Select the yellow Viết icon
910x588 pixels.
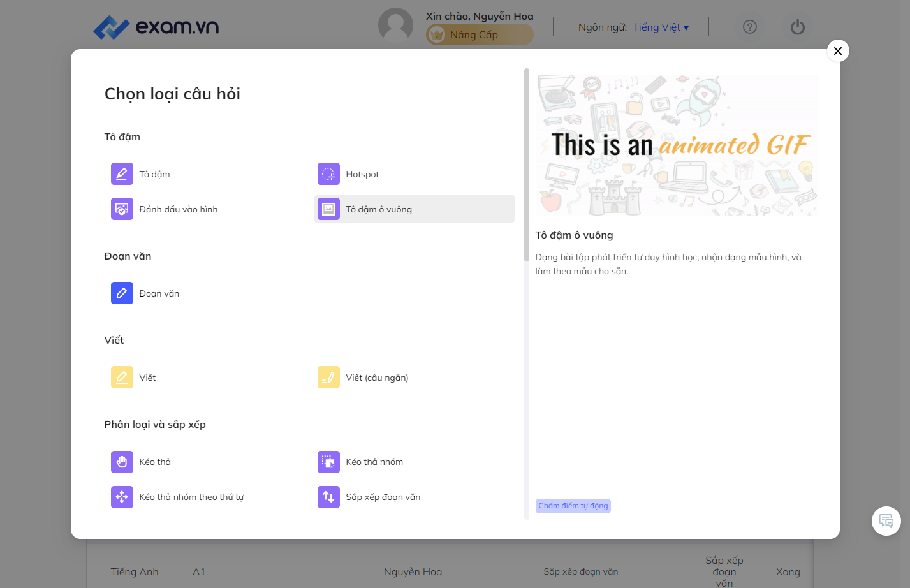click(122, 377)
